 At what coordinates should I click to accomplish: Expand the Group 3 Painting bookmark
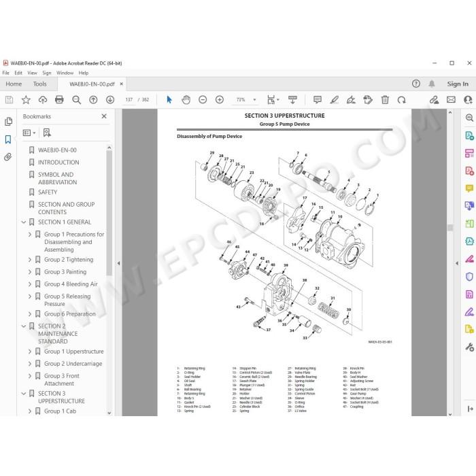30,272
